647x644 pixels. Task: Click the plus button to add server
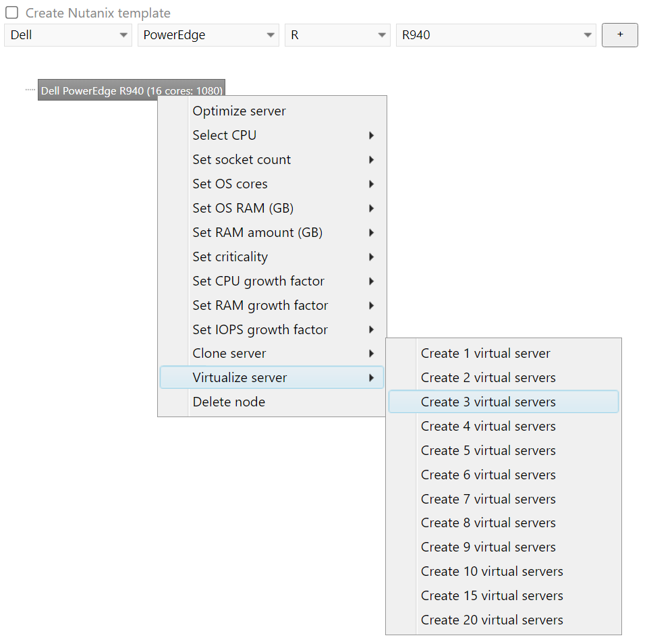(x=619, y=35)
